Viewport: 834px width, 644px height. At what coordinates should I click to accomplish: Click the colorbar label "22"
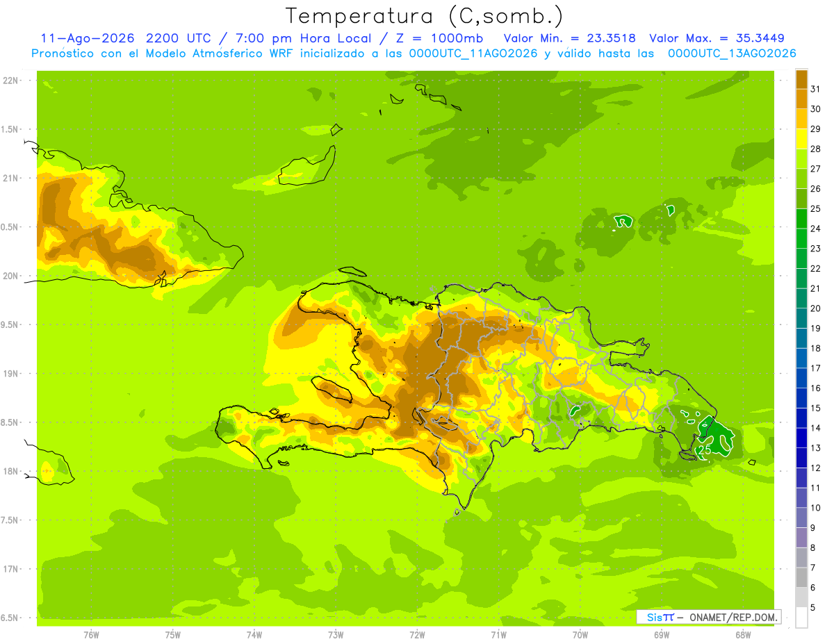pos(816,268)
